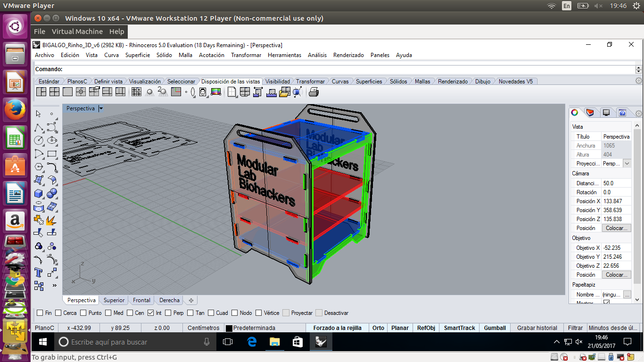Viewport: 644px width, 362px height.
Task: Open the Perspectiva viewport title dropdown arrow
Action: [x=101, y=108]
